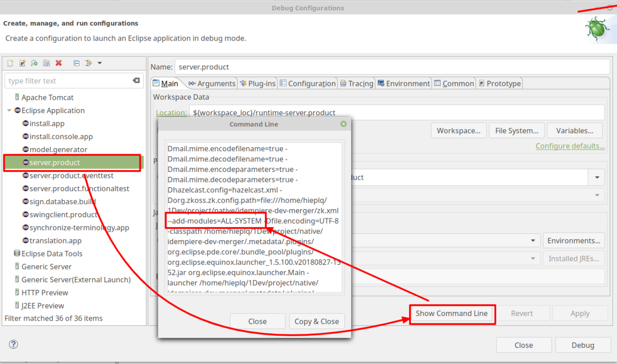Switch to the Arguments tab
617x364 pixels.
(x=211, y=83)
